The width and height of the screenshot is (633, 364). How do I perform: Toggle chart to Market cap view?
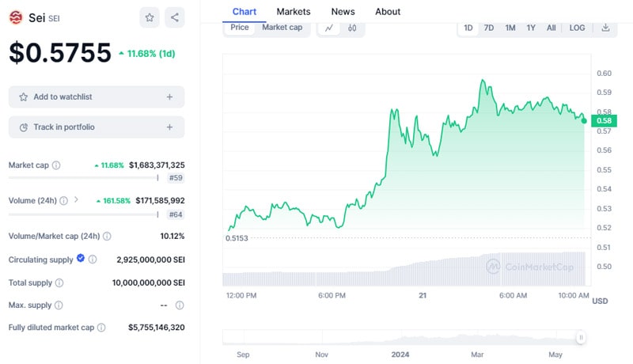(282, 28)
